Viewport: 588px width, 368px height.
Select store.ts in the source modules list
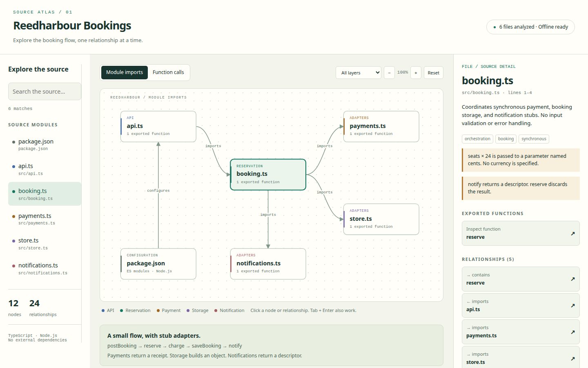[x=45, y=244]
